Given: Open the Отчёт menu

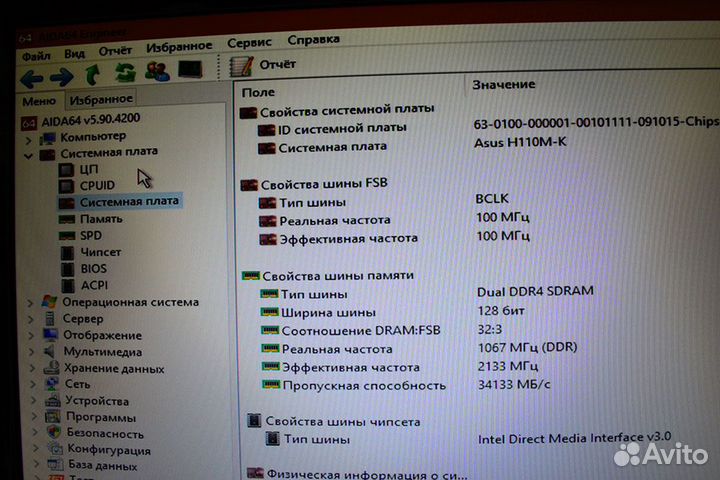Looking at the screenshot, I should [x=115, y=51].
